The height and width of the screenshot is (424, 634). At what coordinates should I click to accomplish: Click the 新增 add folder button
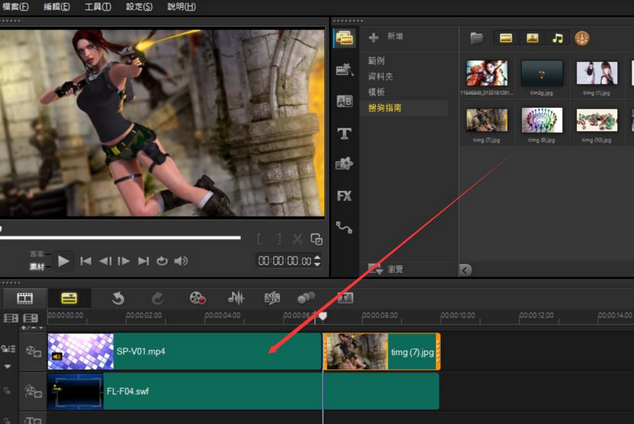pyautogui.click(x=384, y=37)
